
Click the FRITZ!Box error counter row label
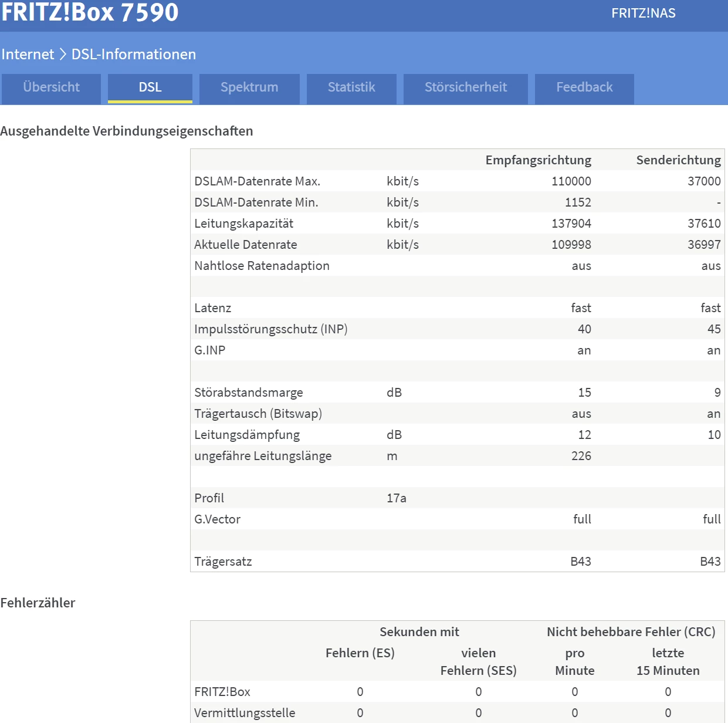tap(222, 692)
